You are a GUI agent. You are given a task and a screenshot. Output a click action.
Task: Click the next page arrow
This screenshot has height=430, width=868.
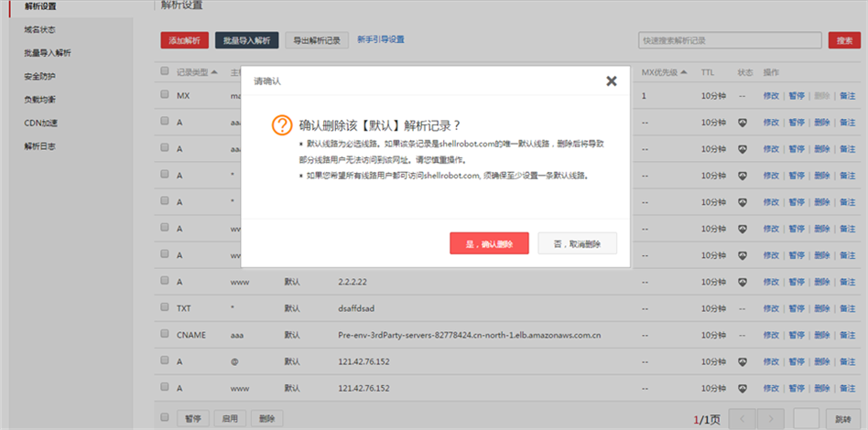pyautogui.click(x=770, y=418)
